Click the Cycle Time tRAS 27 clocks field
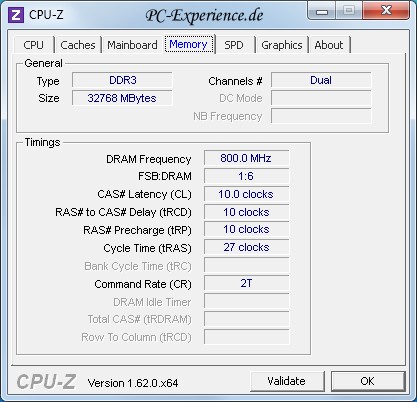Image resolution: width=417 pixels, height=402 pixels. coord(246,248)
